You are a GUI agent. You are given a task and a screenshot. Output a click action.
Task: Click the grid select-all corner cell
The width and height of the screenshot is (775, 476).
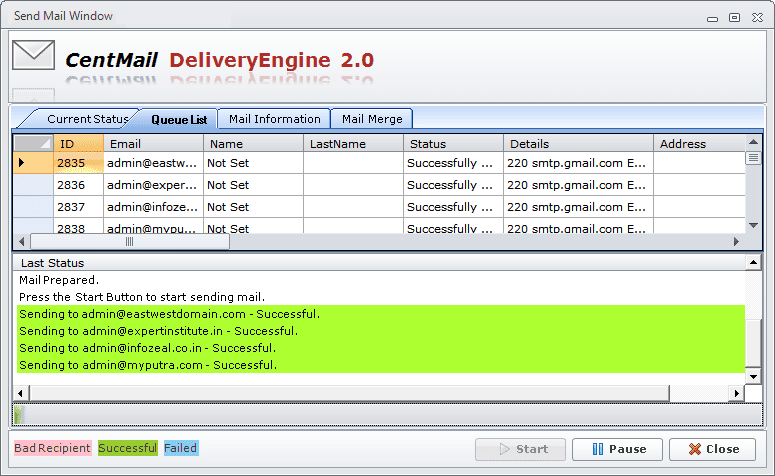(33, 144)
